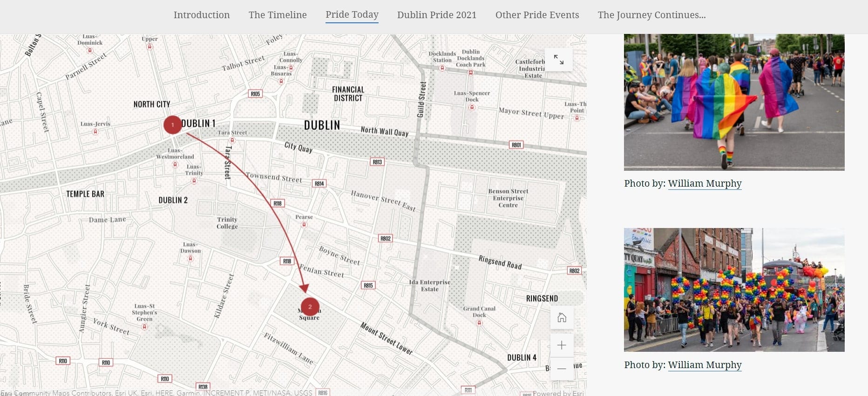Switch to Other Pride Events tab
The width and height of the screenshot is (868, 396).
(537, 15)
